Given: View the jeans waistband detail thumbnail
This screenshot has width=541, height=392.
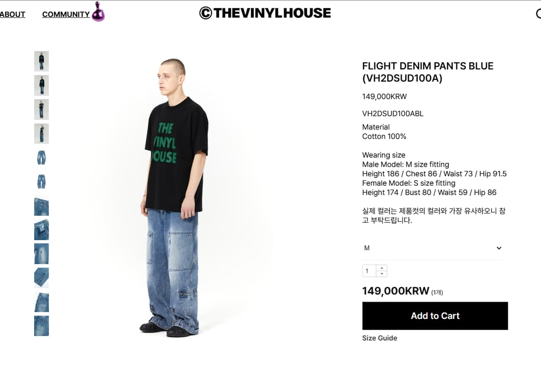Looking at the screenshot, I should click(x=41, y=230).
